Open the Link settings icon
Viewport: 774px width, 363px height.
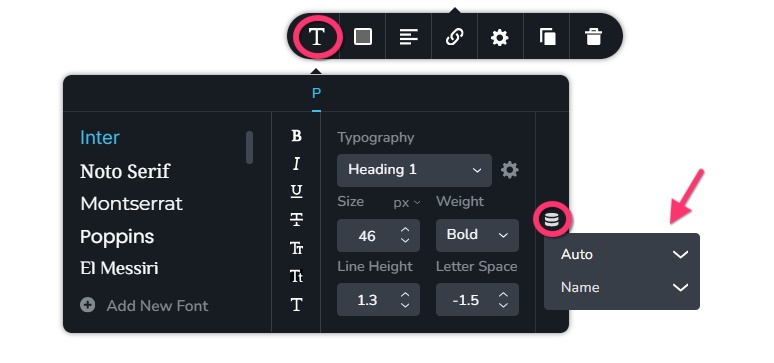[x=454, y=37]
